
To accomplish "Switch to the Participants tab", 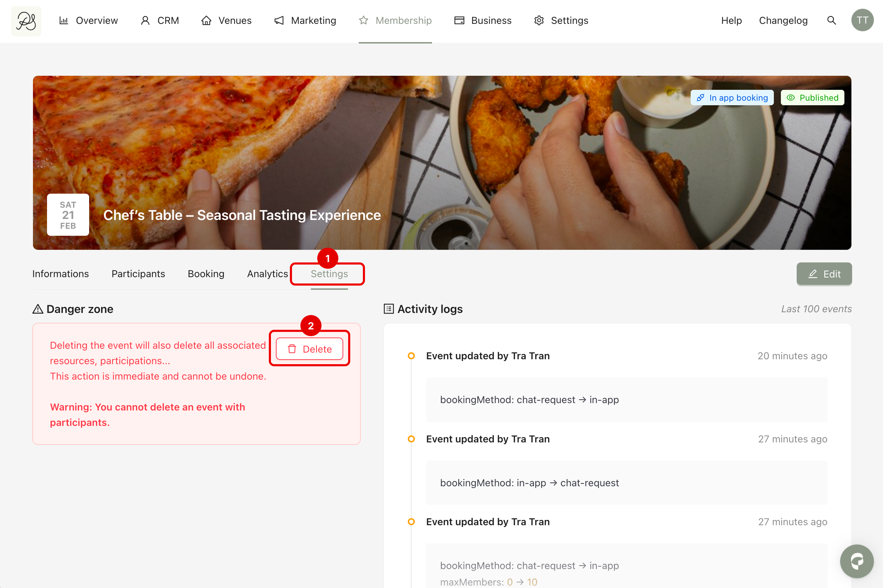I will [x=138, y=274].
